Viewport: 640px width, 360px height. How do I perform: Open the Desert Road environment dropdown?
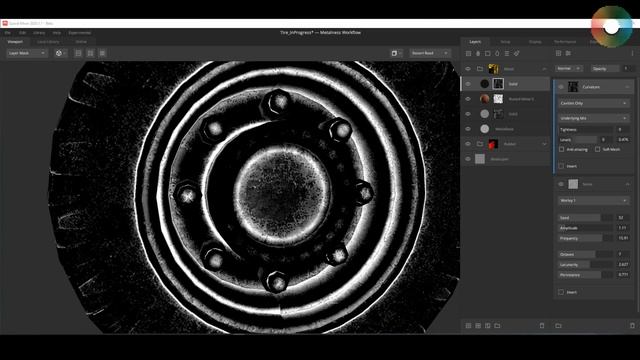point(429,53)
